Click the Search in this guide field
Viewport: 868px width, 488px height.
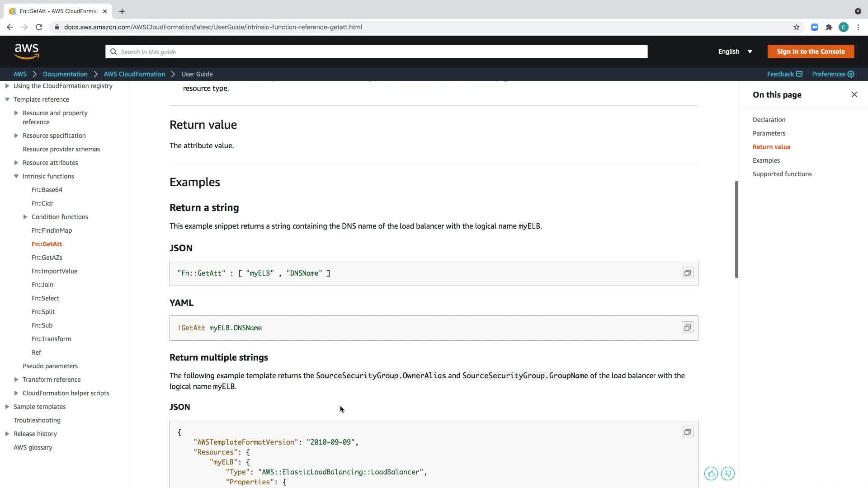[376, 52]
